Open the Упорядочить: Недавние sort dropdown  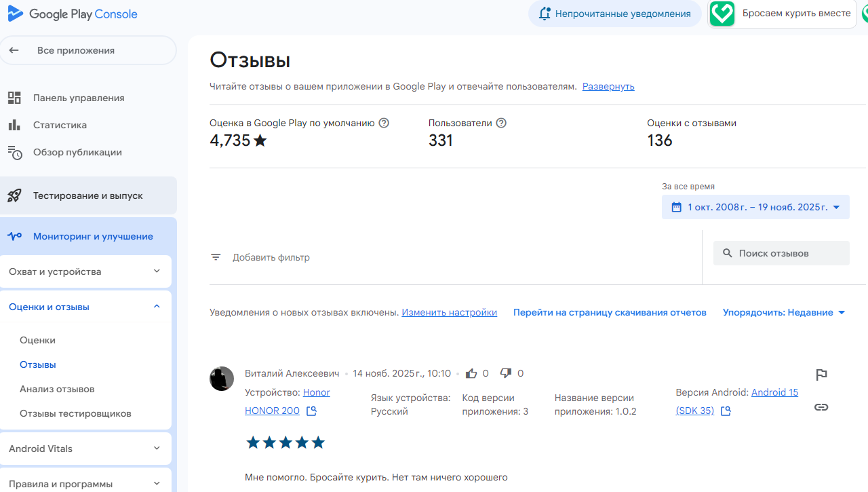point(784,312)
